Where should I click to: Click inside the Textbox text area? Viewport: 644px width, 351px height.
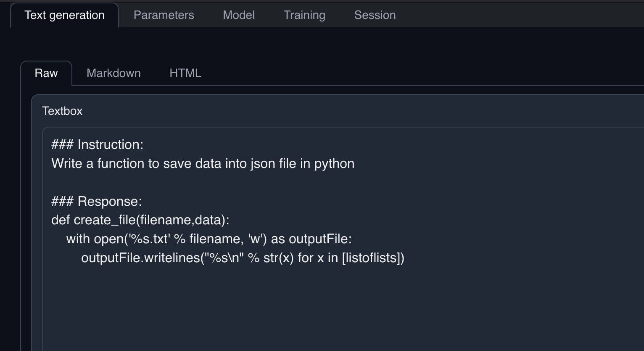click(x=294, y=295)
